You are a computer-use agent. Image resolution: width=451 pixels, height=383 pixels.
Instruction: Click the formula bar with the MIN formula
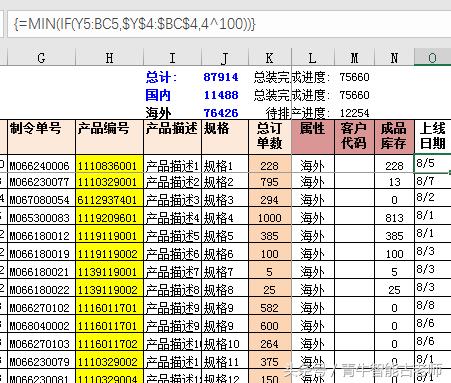[229, 24]
